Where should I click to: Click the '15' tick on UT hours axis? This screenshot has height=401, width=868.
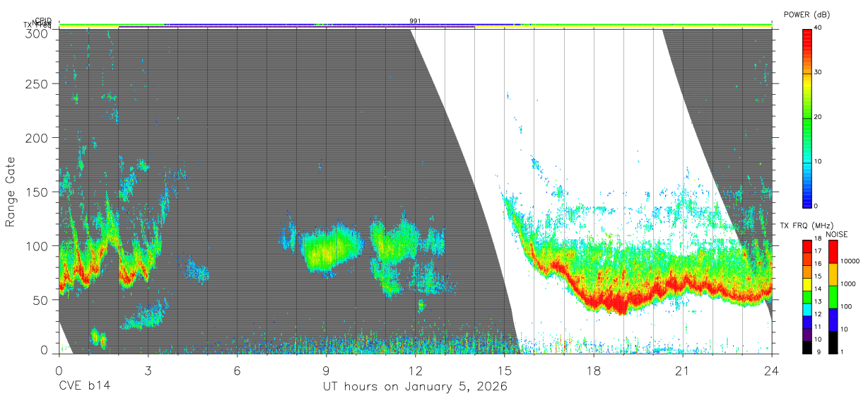click(504, 371)
